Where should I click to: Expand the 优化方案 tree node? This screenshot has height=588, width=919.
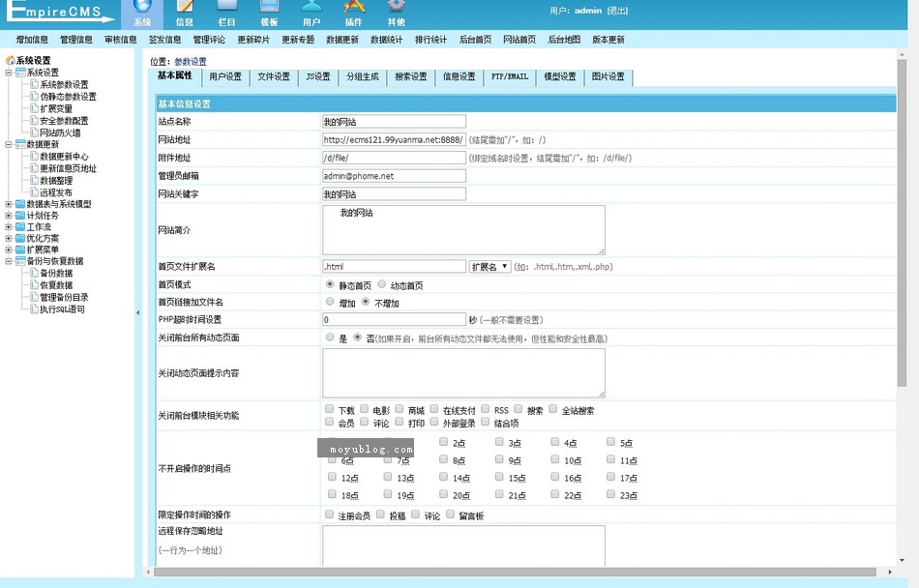8,238
